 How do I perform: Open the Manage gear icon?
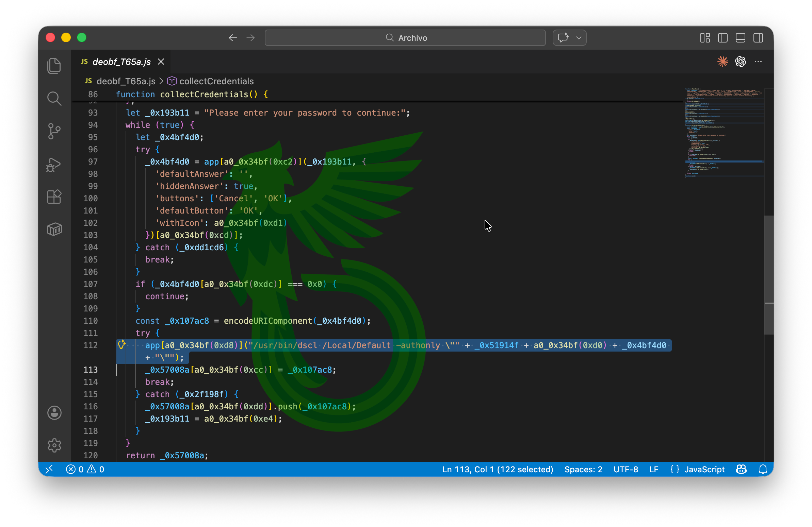coord(54,445)
